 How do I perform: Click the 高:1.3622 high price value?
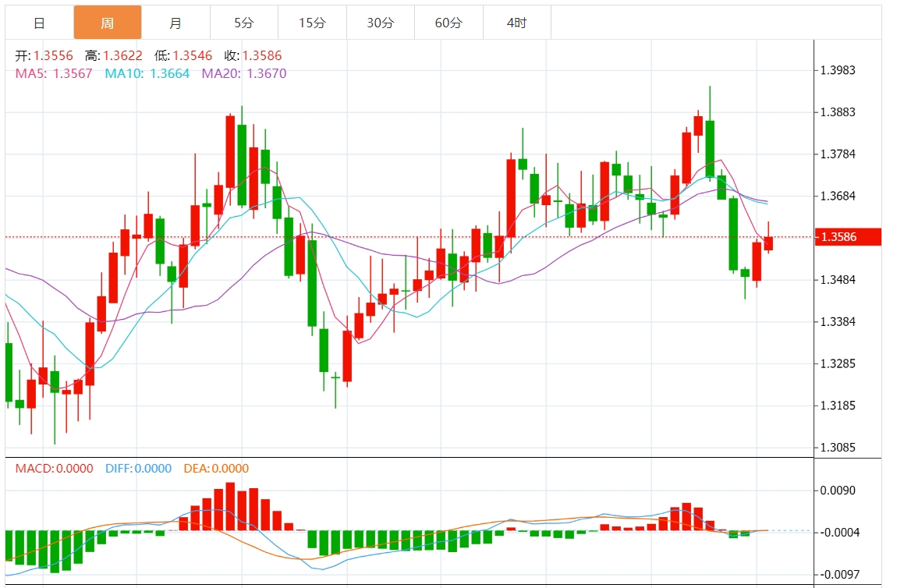113,55
